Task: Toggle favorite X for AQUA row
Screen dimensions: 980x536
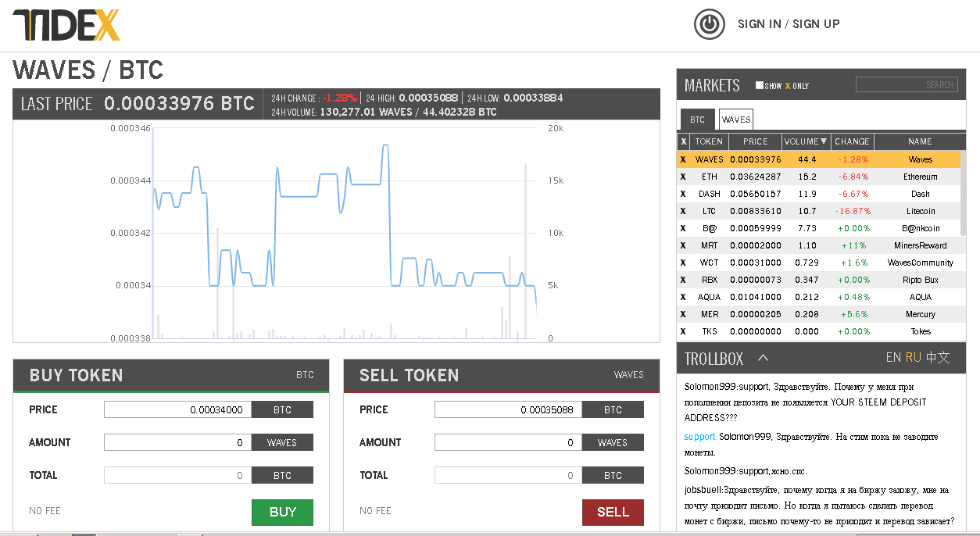Action: tap(683, 297)
